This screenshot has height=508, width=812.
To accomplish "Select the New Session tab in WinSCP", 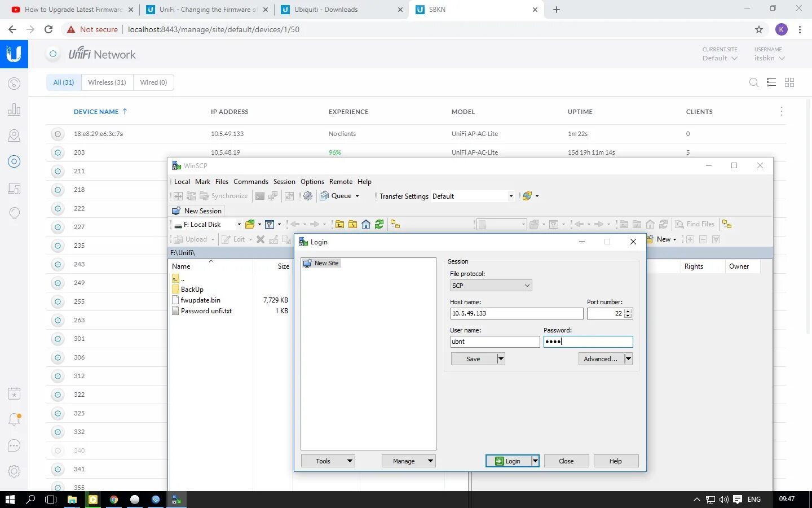I will tap(197, 211).
